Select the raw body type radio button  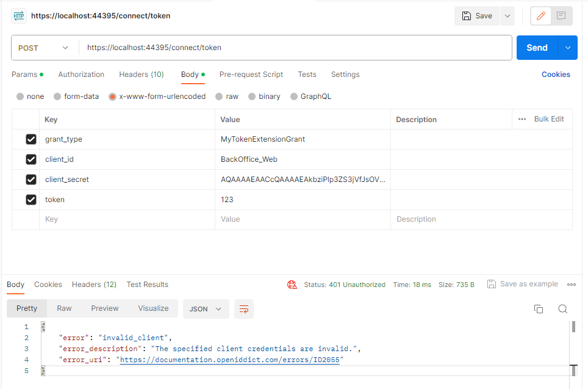pyautogui.click(x=220, y=96)
